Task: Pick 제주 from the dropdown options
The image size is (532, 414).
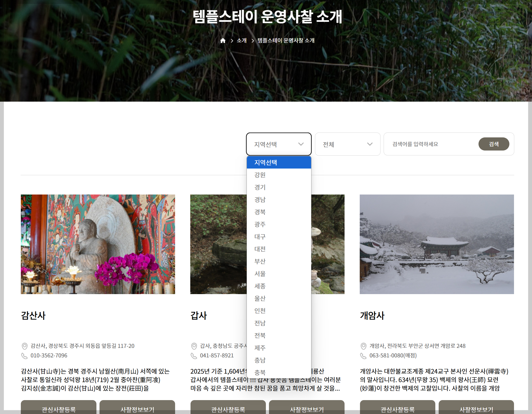Action: [260, 348]
